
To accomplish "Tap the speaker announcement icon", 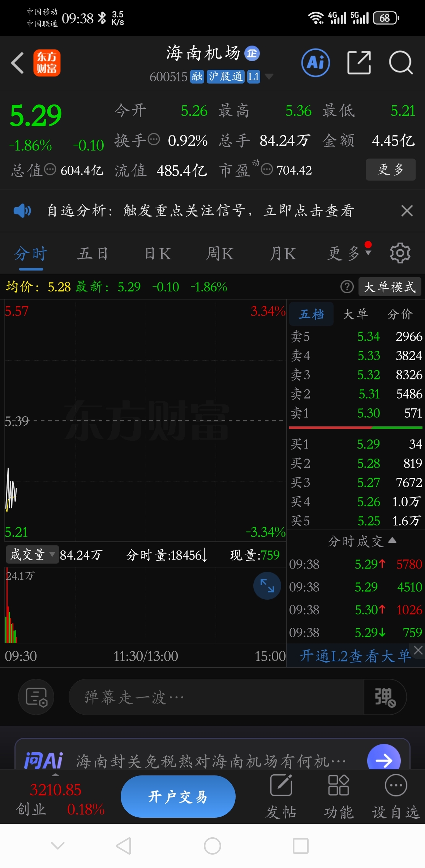I will pyautogui.click(x=22, y=210).
